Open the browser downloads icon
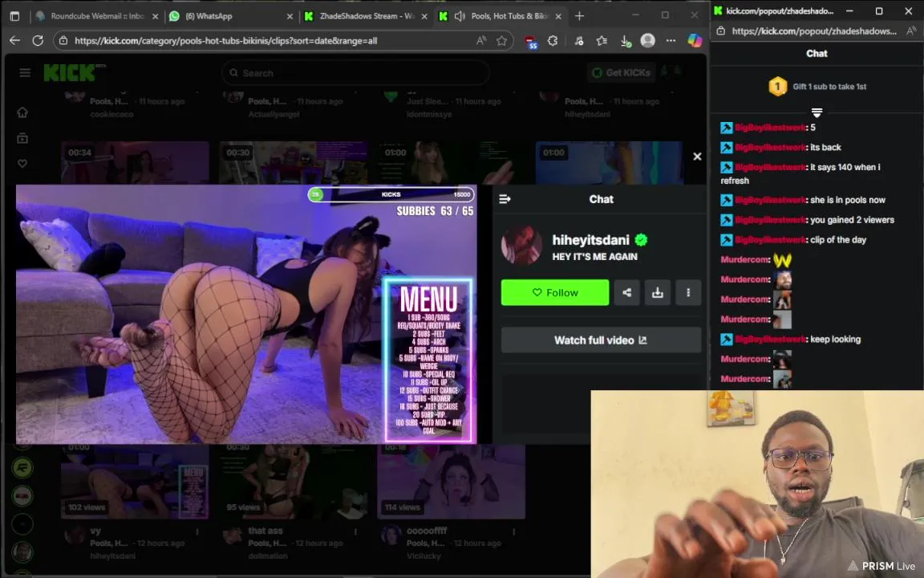This screenshot has width=924, height=578. tap(626, 41)
